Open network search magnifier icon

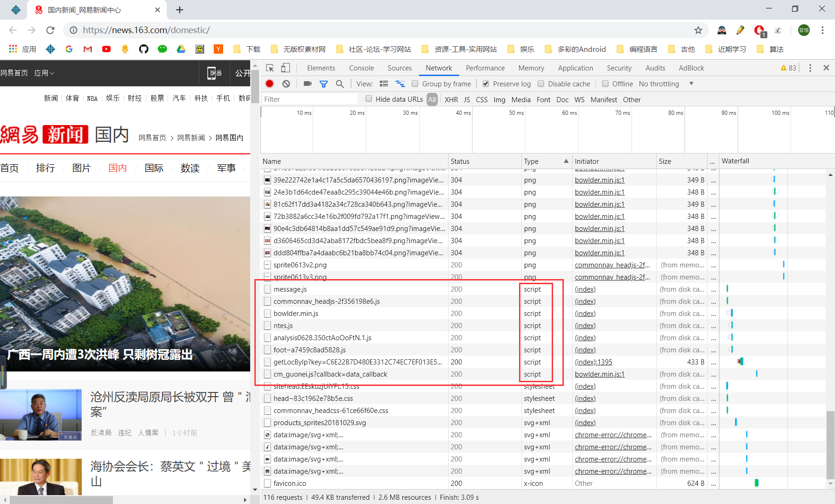point(340,84)
